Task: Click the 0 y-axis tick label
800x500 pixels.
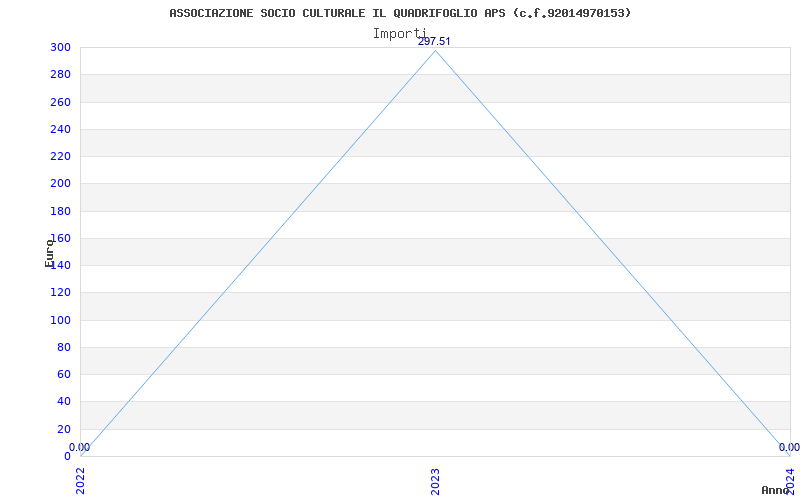Action: coord(67,456)
